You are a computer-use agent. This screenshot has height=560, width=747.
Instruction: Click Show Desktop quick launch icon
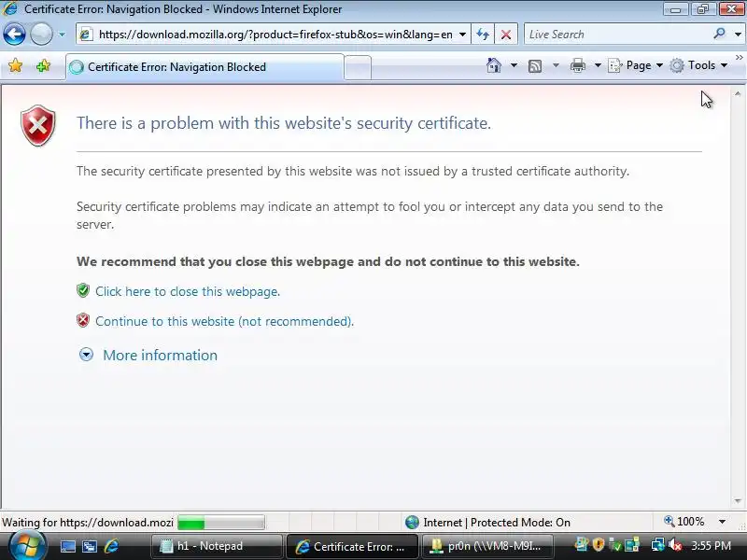pyautogui.click(x=67, y=546)
